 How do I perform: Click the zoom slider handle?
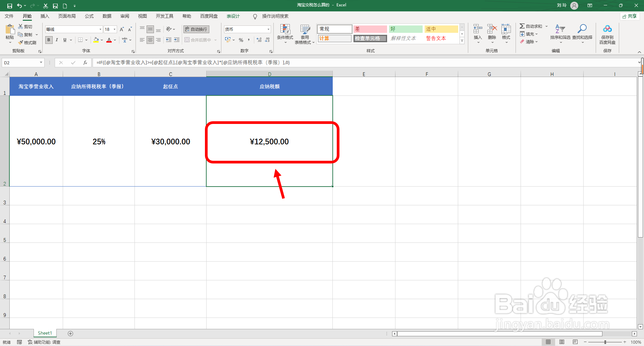(x=605, y=342)
